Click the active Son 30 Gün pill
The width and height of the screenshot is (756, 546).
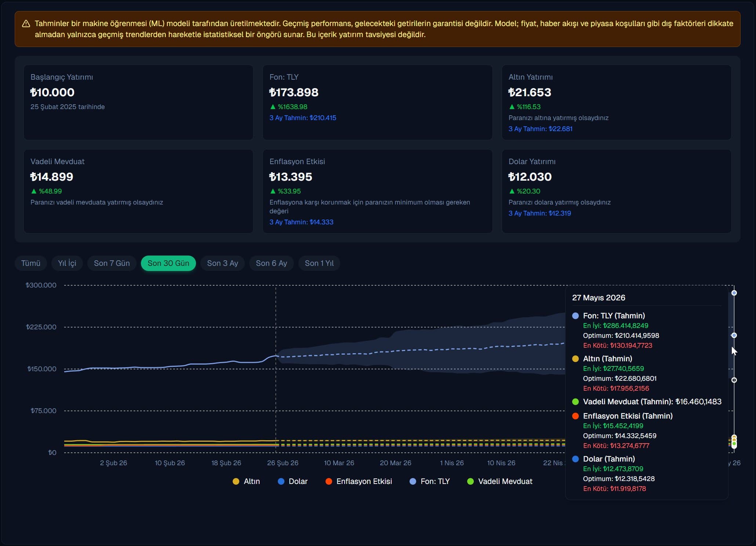pyautogui.click(x=168, y=263)
